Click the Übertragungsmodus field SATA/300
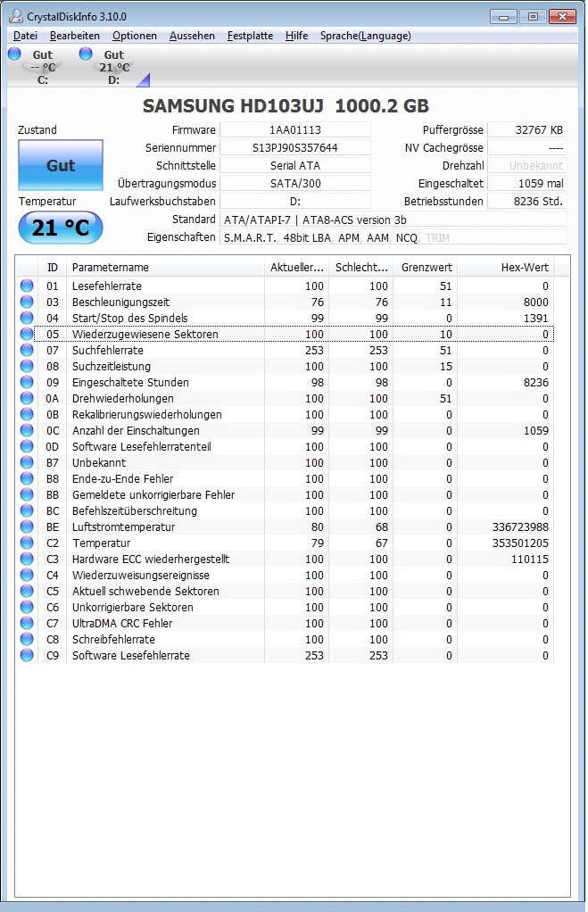This screenshot has width=588, height=912. click(294, 183)
